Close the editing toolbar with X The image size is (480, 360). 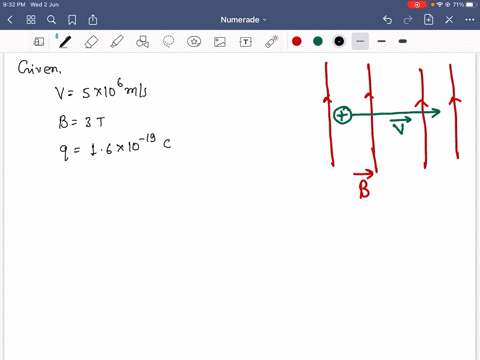click(x=449, y=20)
